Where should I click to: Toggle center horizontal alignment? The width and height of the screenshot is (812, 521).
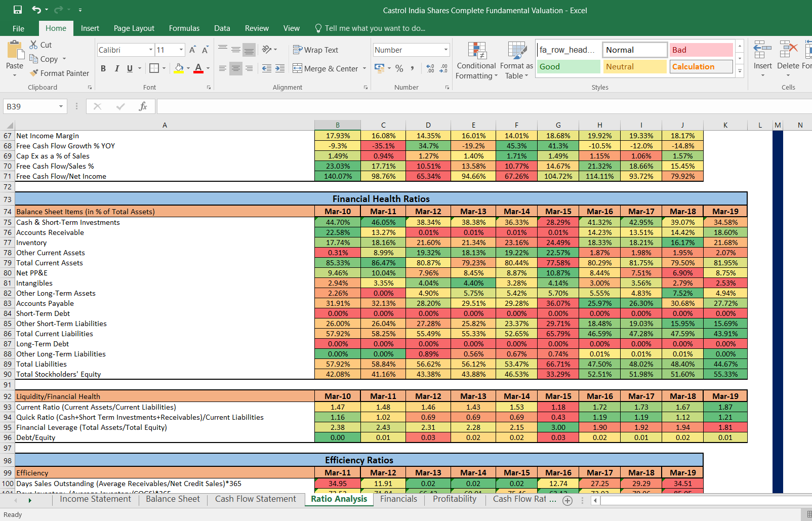coord(236,68)
